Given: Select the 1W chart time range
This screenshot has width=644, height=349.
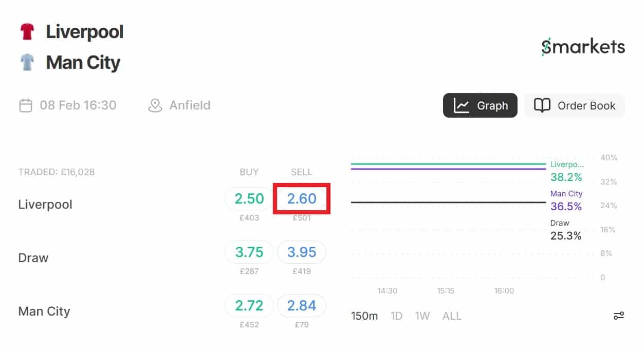Looking at the screenshot, I should coord(422,316).
